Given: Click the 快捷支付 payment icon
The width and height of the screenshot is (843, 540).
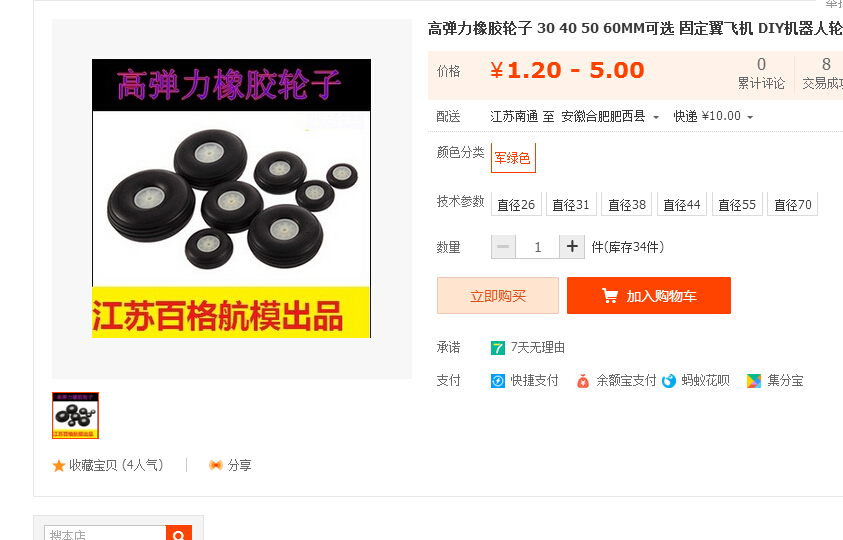Looking at the screenshot, I should 498,381.
